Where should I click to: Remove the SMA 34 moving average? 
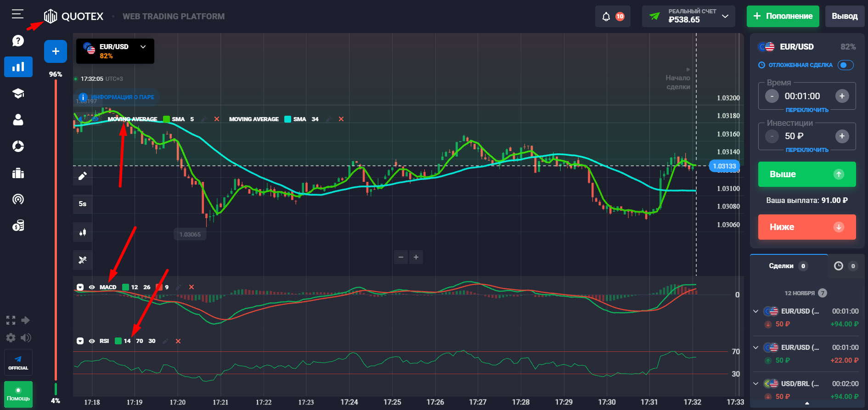[x=341, y=119]
